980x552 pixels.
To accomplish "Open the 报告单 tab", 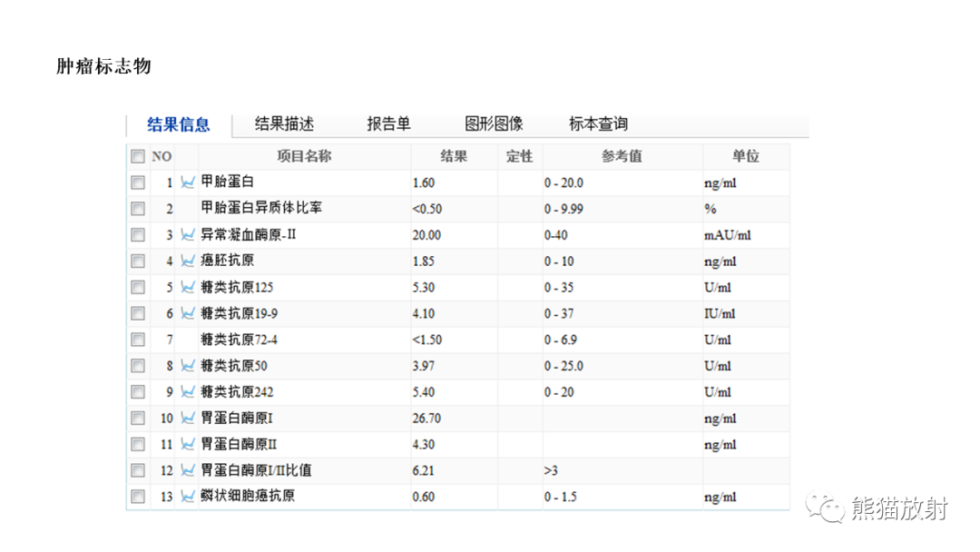I will (388, 123).
